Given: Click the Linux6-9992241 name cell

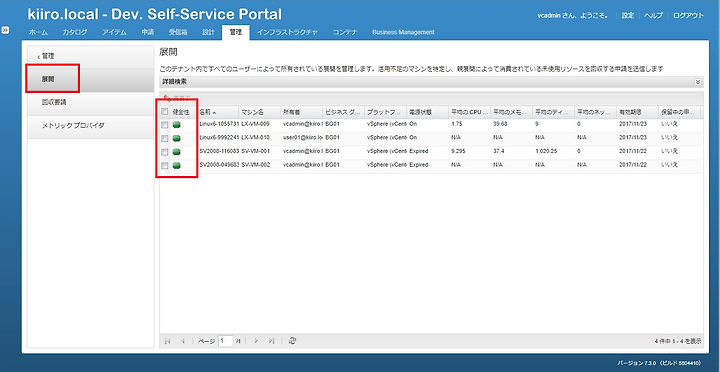Looking at the screenshot, I should pos(219,137).
